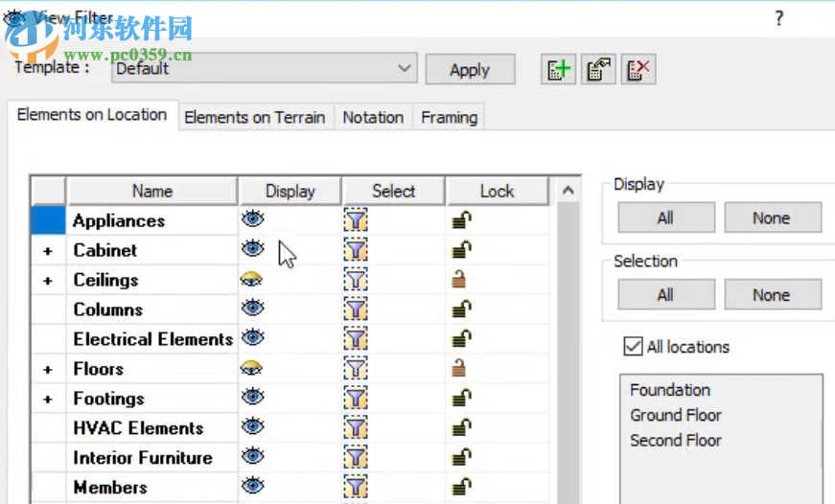Click Columns select filter icon
The width and height of the screenshot is (835, 504).
(356, 309)
